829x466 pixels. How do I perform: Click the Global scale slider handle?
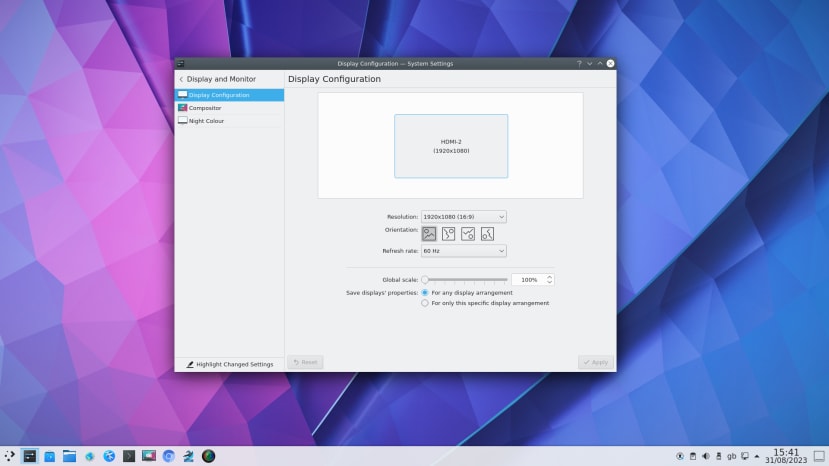(x=425, y=279)
